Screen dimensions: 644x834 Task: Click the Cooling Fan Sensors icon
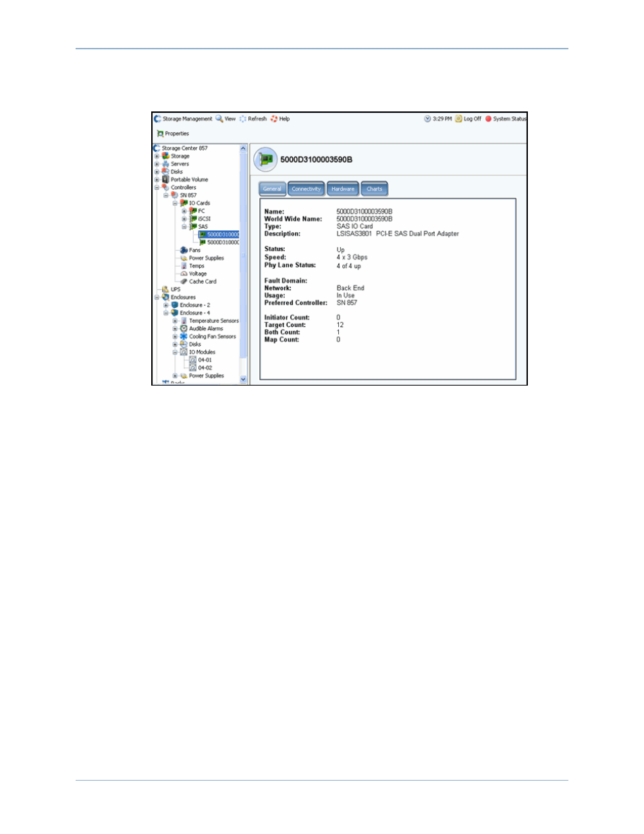pyautogui.click(x=184, y=336)
